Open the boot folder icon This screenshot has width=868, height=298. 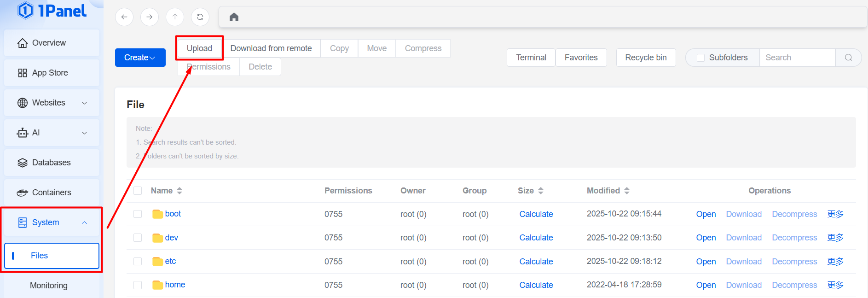(x=157, y=214)
